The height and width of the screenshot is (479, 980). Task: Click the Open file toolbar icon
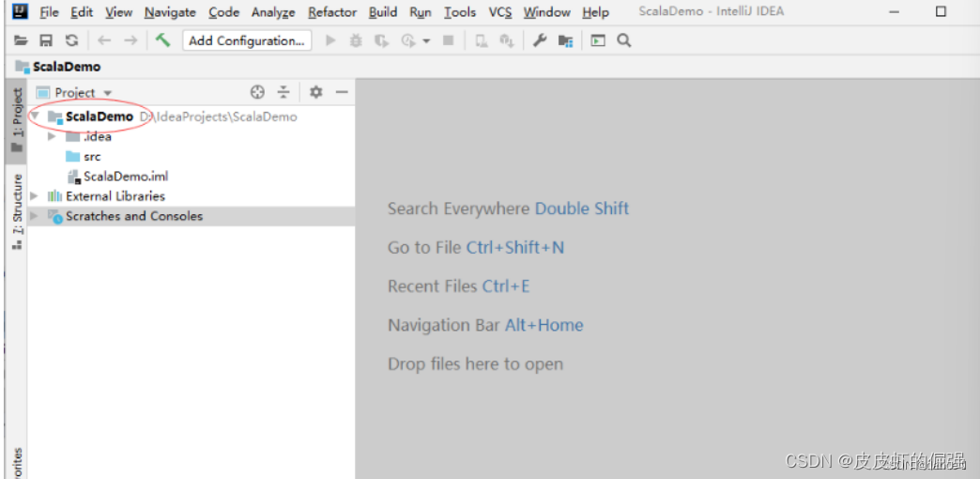point(22,40)
